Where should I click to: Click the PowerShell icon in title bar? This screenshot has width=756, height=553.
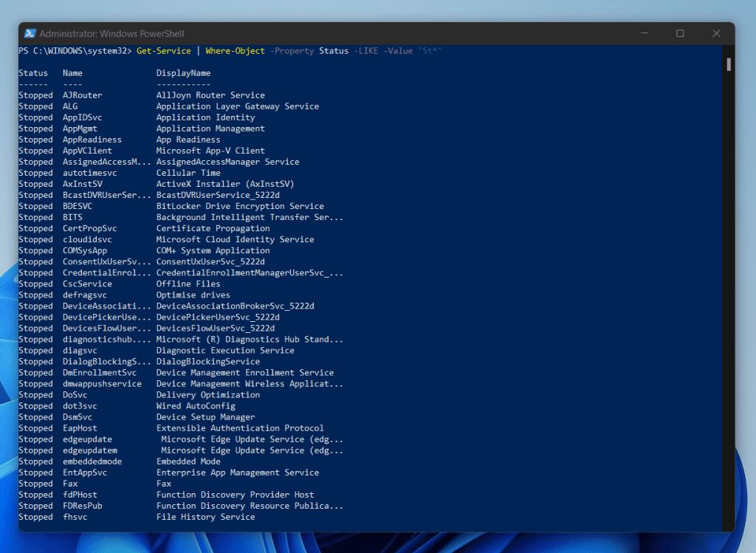[x=30, y=33]
